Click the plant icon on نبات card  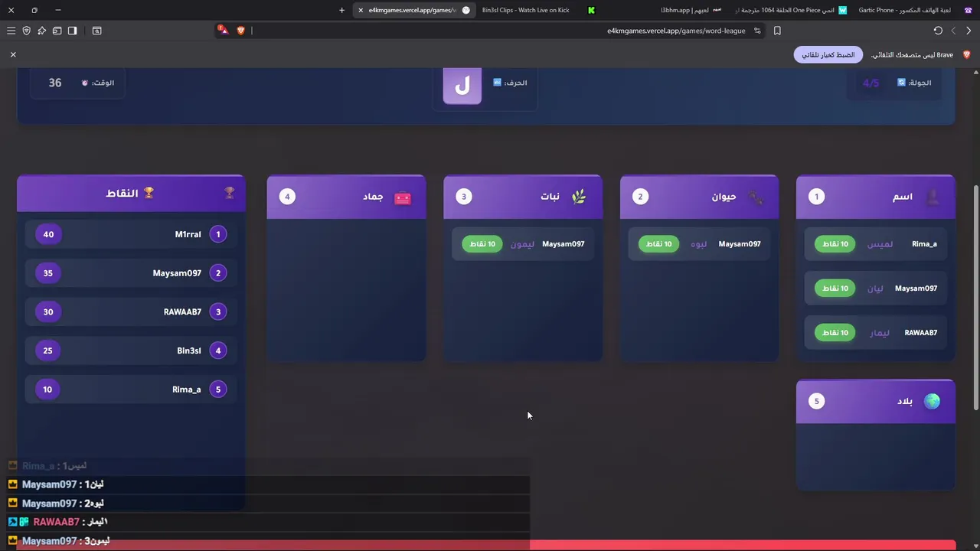point(579,197)
